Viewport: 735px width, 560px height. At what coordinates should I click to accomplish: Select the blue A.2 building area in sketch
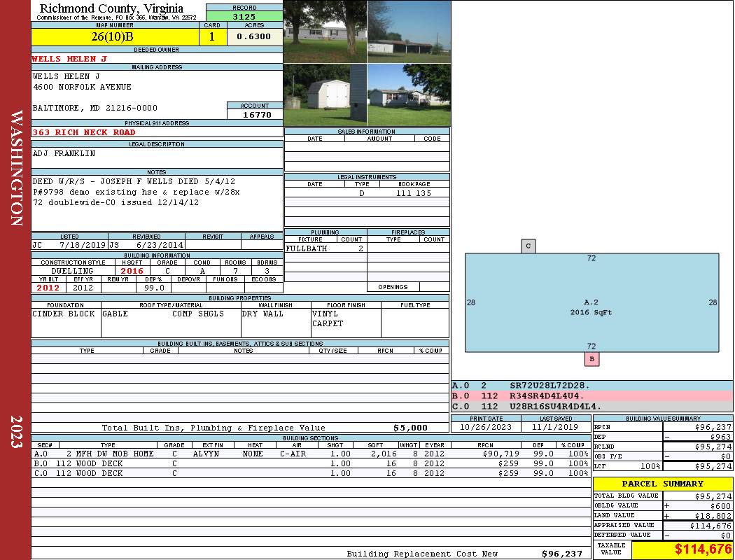(x=591, y=302)
